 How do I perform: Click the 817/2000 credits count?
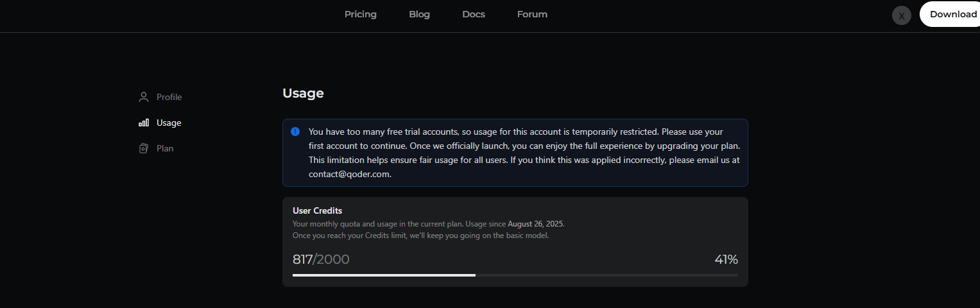pyautogui.click(x=321, y=260)
